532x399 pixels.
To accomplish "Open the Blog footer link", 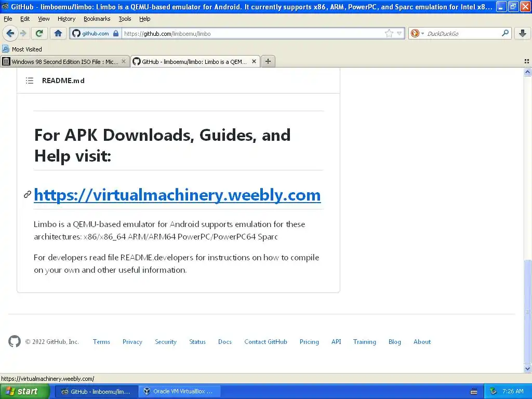I will [x=395, y=342].
